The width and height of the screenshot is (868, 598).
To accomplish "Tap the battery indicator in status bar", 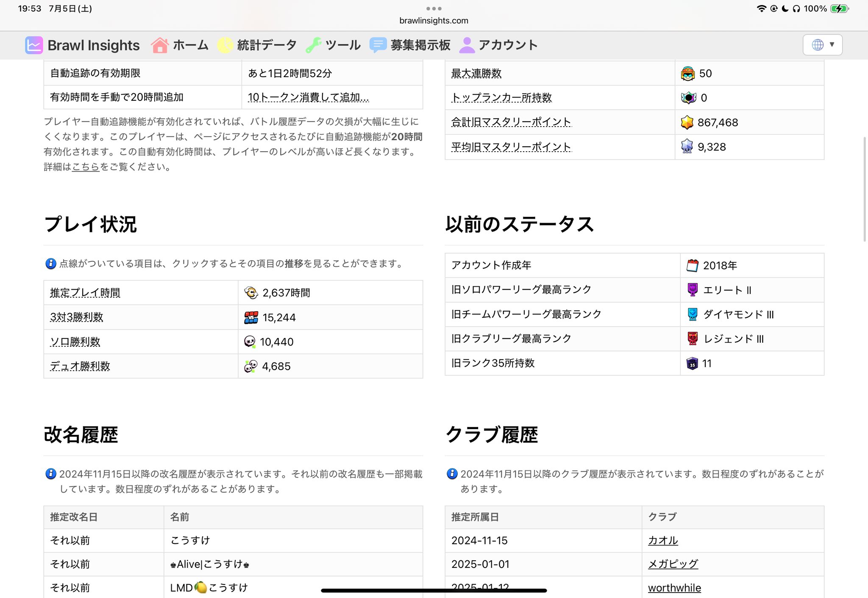I will click(839, 8).
